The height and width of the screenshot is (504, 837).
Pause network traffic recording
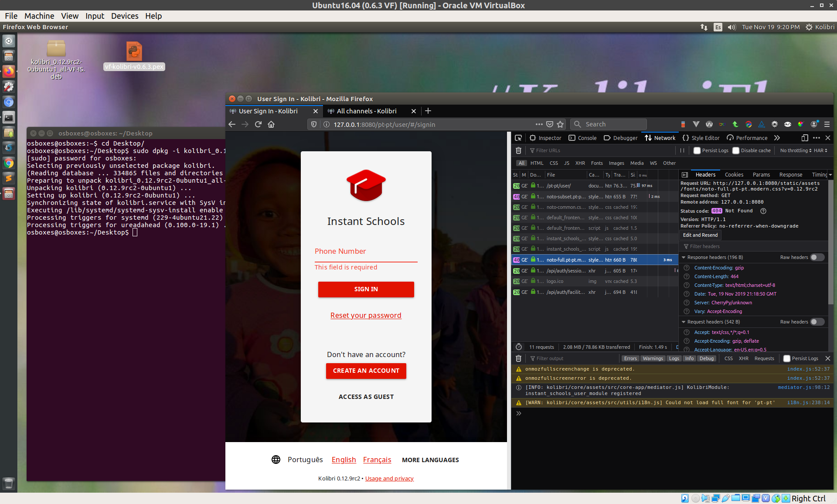tap(683, 150)
